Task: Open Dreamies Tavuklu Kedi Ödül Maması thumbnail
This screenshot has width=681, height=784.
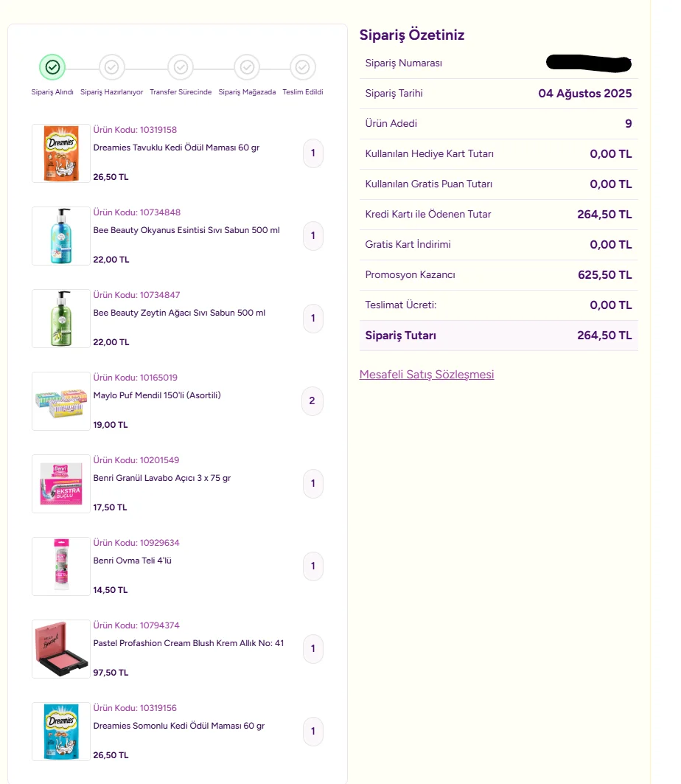Action: pyautogui.click(x=61, y=153)
